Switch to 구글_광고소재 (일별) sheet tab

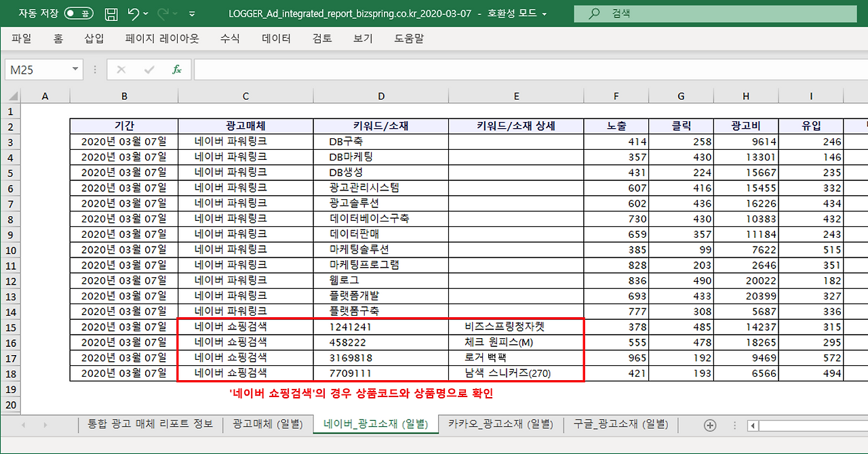click(x=620, y=424)
